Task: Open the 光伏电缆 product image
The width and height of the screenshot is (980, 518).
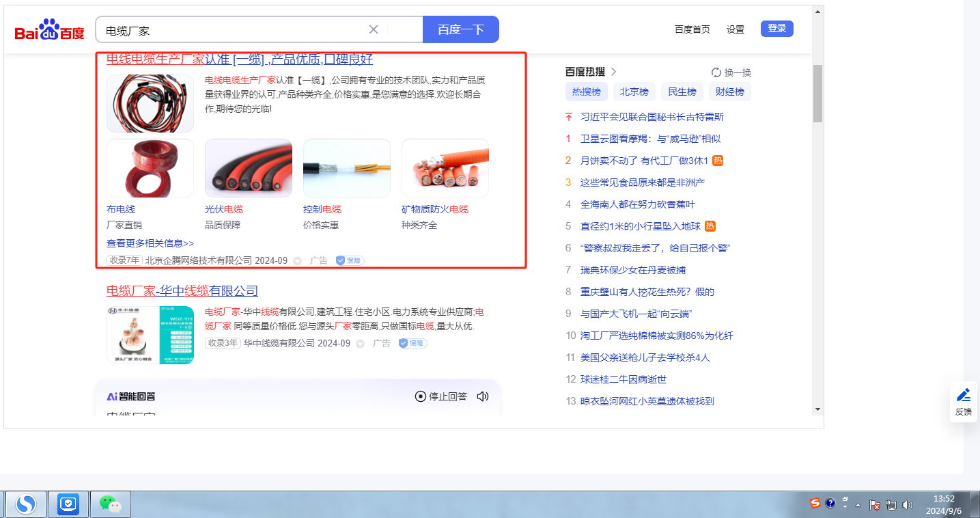Action: 249,168
